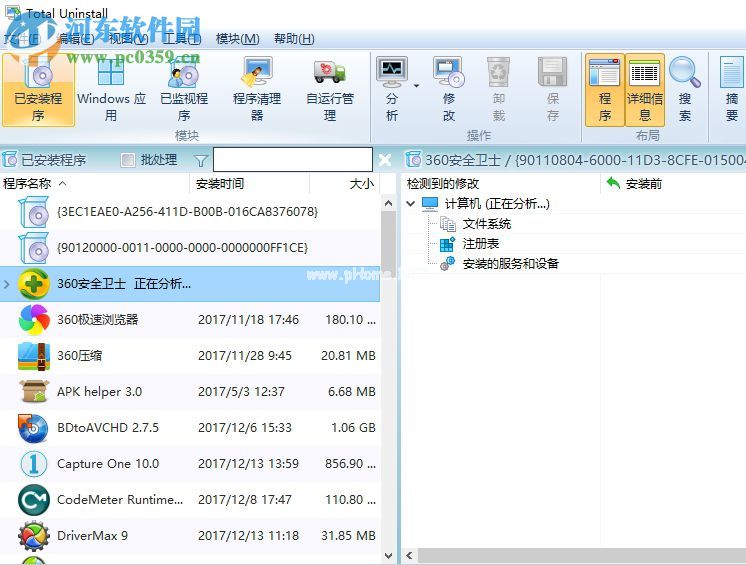746x565 pixels.
Task: Click the BDtoAVCHD 2.7.5 disc icon
Action: click(x=33, y=428)
